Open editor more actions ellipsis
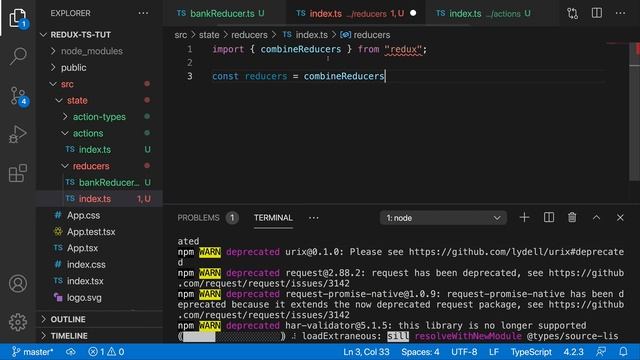640x360 pixels. pos(620,13)
